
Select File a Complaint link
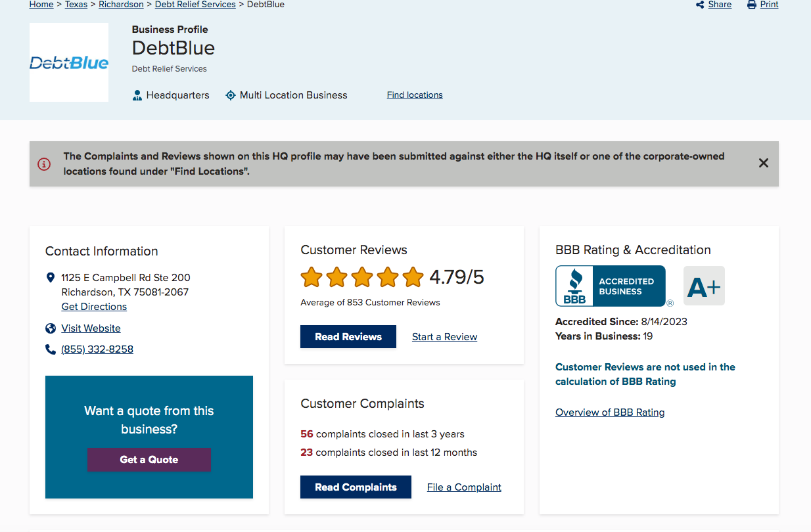(464, 487)
